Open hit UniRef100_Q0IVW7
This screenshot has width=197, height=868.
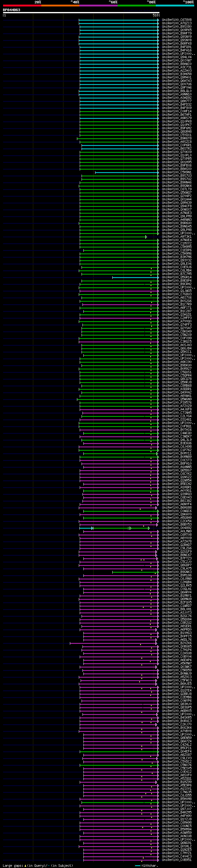pos(177,61)
